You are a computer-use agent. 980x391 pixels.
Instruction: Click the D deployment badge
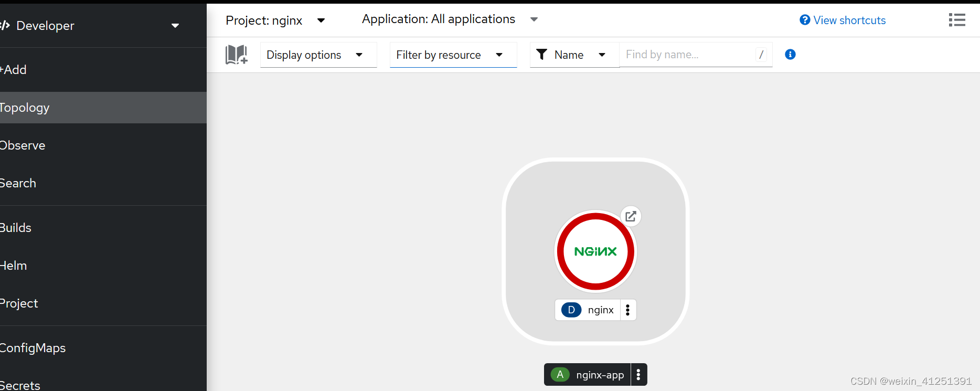tap(571, 310)
